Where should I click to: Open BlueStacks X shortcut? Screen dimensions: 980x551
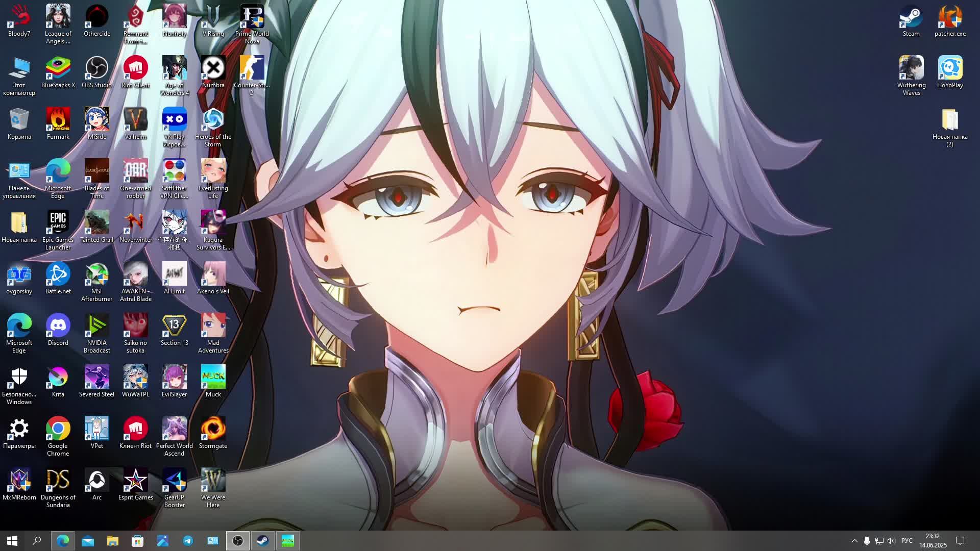pos(58,72)
